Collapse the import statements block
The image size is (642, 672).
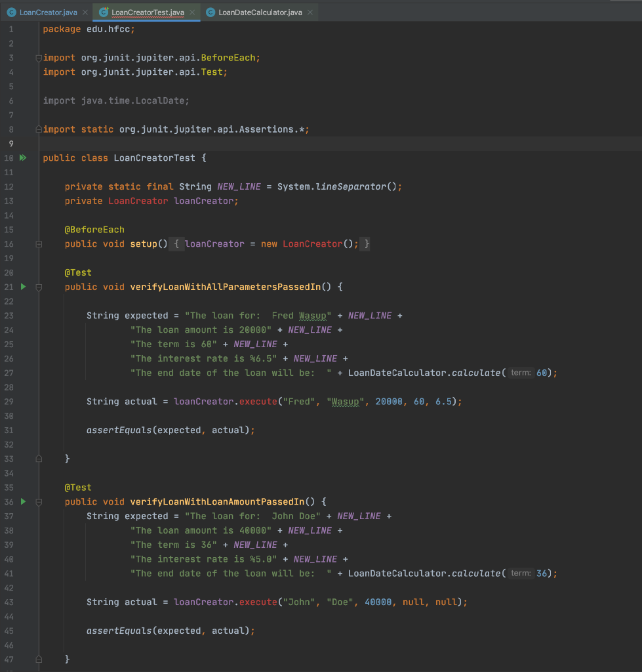pos(38,58)
